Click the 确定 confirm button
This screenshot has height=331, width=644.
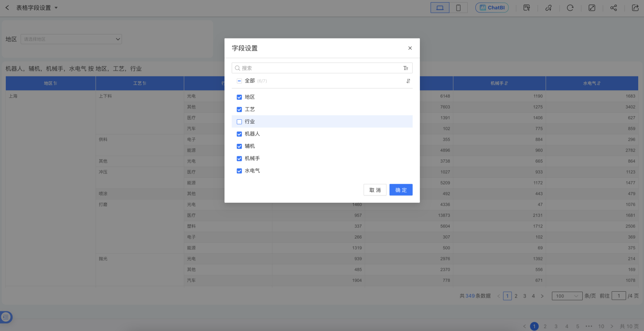[401, 190]
